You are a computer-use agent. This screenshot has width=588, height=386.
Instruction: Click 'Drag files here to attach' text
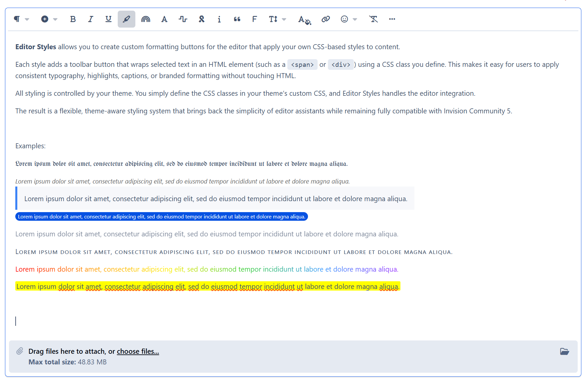coord(68,351)
